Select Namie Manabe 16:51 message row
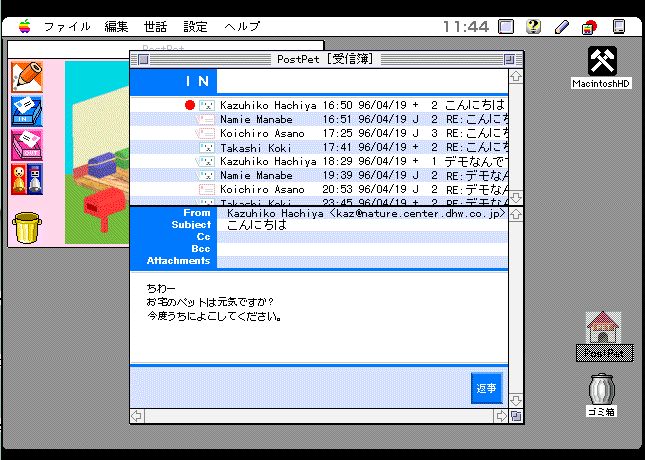 (319, 119)
